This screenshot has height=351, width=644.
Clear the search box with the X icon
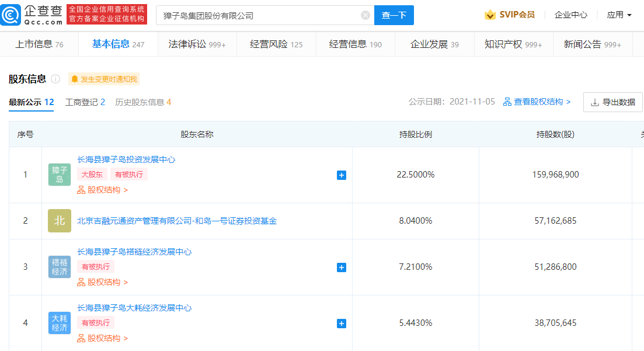click(x=365, y=16)
